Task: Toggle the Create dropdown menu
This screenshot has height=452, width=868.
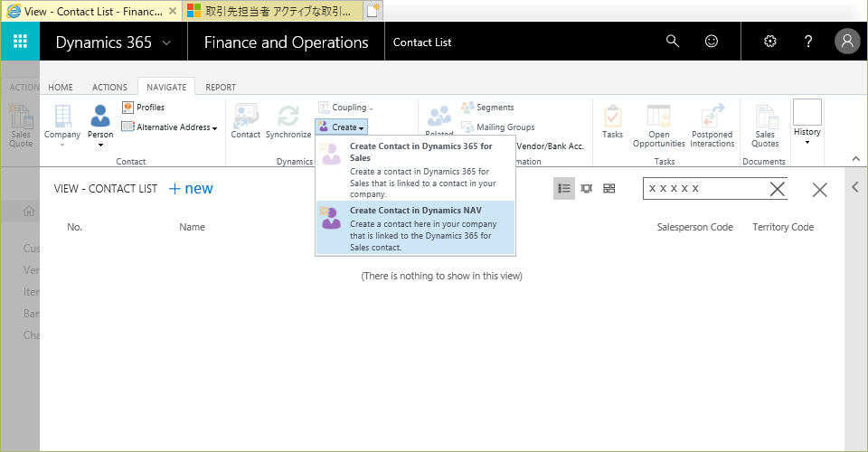Action: pos(342,127)
